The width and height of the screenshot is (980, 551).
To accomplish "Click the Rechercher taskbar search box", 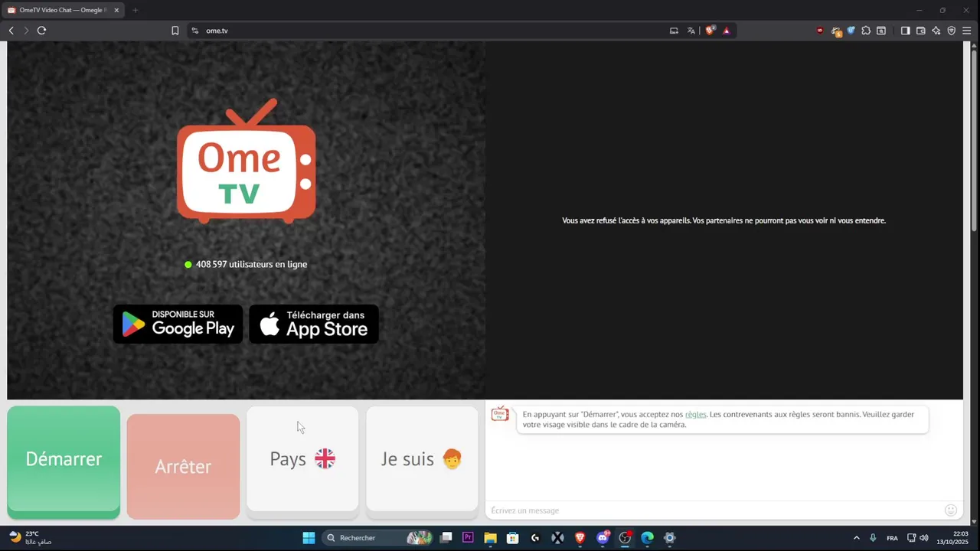I will click(x=379, y=538).
